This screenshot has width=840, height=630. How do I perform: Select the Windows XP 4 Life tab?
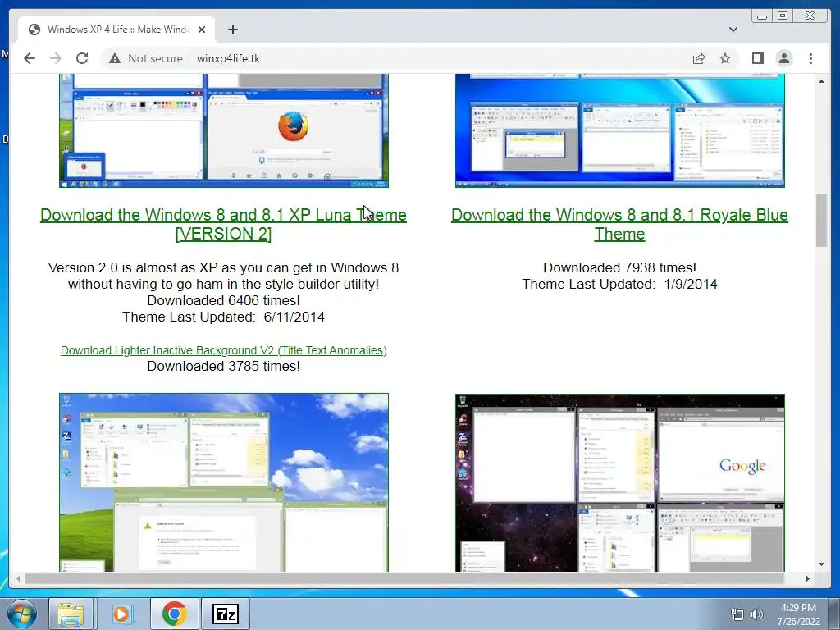(116, 30)
